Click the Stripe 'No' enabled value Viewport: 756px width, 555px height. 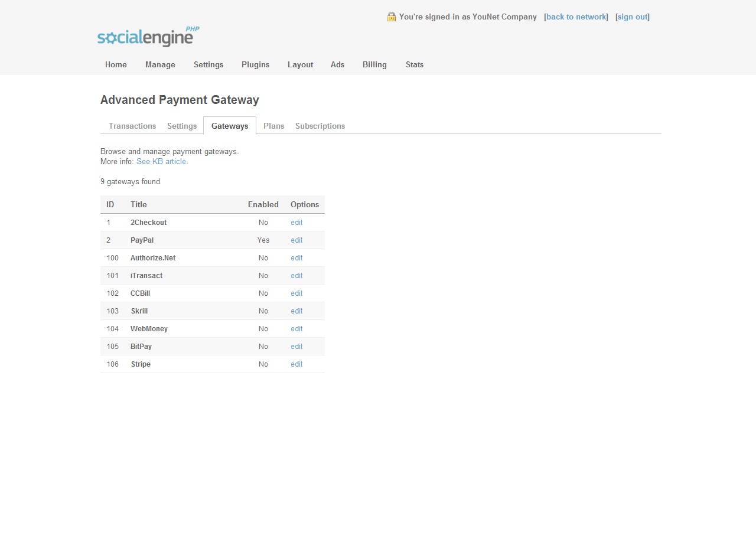click(263, 364)
